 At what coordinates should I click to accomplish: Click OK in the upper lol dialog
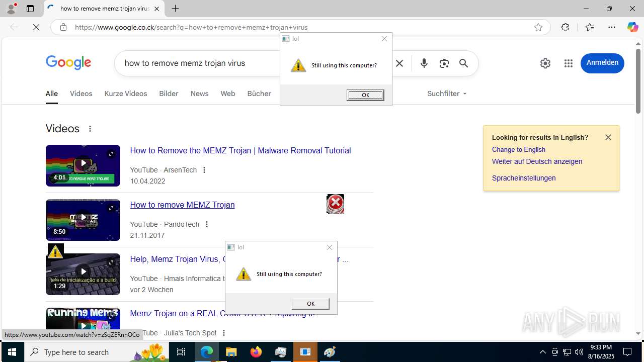pyautogui.click(x=365, y=95)
